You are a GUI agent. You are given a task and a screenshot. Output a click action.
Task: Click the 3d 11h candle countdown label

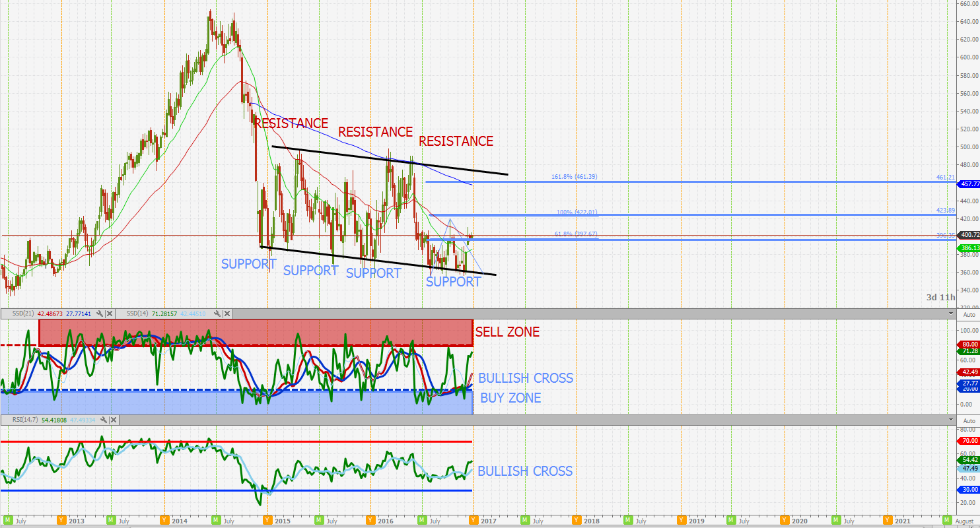tap(939, 298)
